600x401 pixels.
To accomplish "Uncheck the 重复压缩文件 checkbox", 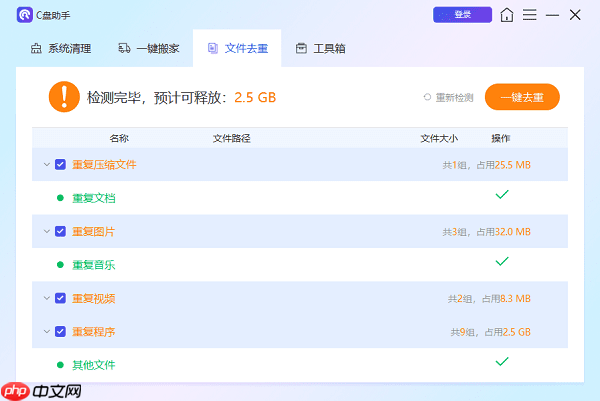I will coord(60,165).
